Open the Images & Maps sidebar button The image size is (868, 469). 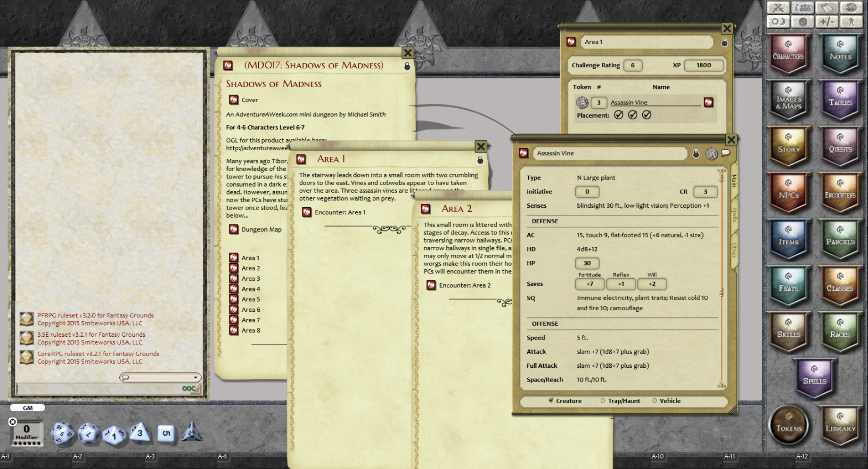[788, 101]
